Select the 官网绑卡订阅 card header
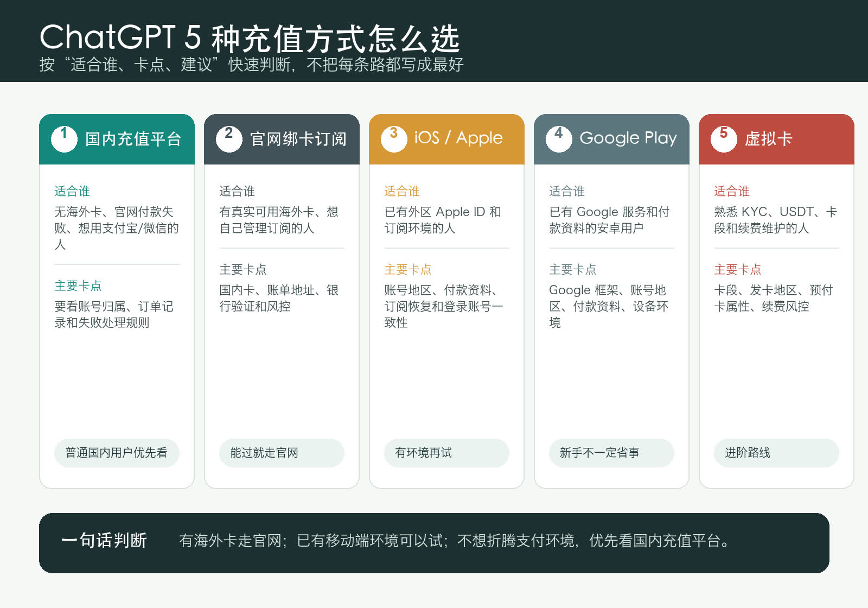The height and width of the screenshot is (608, 868). point(282,139)
